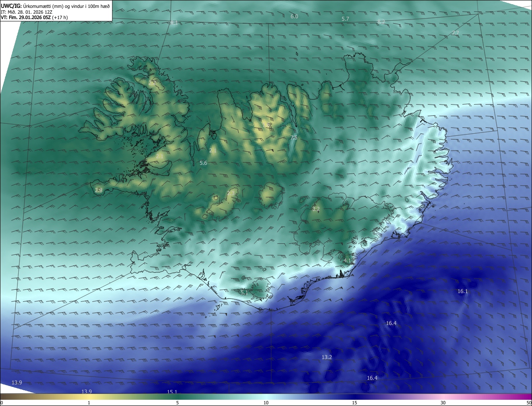This screenshot has height=406, width=532.
Task: Click the 15 tick label on the legend
Action: click(355, 403)
